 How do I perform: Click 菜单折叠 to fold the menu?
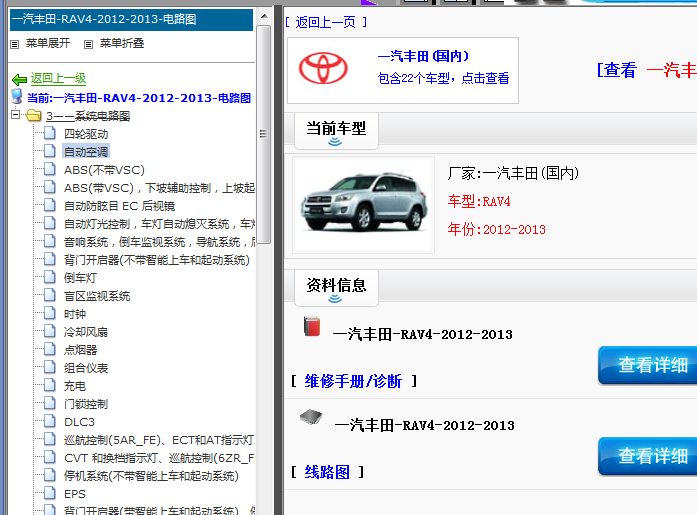click(x=122, y=43)
